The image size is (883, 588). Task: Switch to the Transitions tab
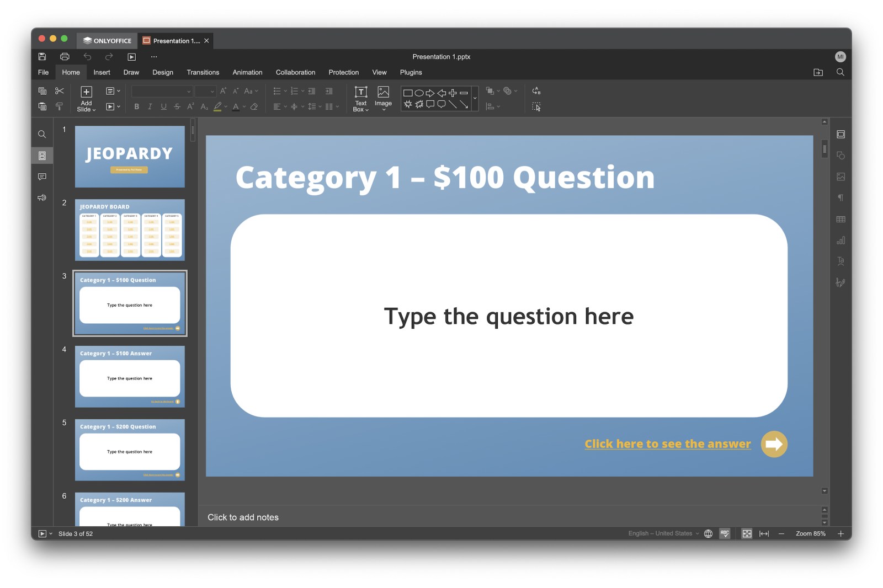click(x=203, y=72)
